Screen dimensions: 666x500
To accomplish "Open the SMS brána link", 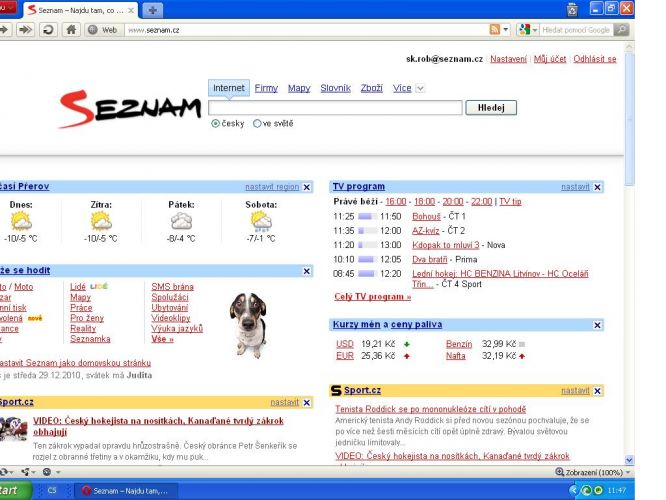I will point(172,287).
